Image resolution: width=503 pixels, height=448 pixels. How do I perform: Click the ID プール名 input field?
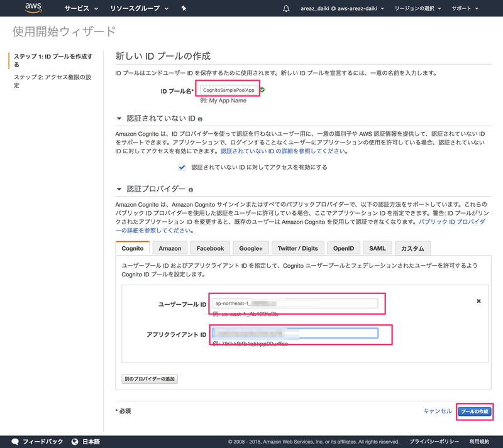click(x=229, y=90)
